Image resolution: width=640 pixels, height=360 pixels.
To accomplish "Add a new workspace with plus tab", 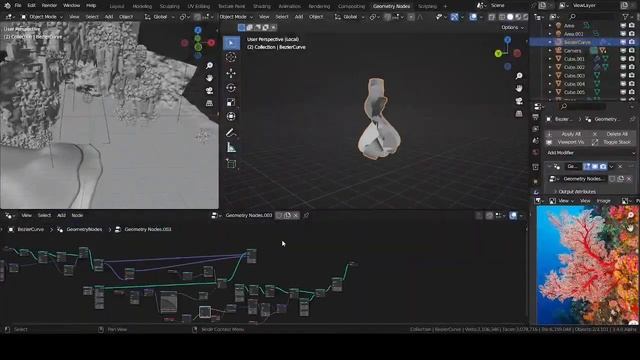I will tap(445, 6).
